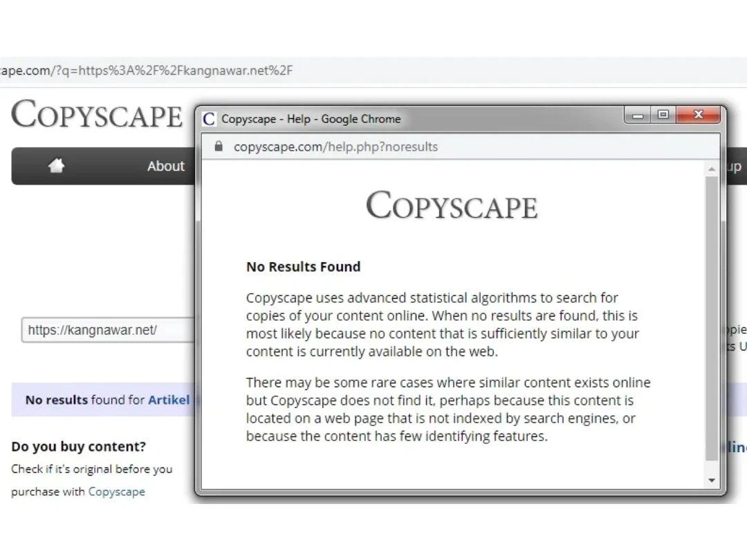Click the popup vertical scrollbar thumb
This screenshot has width=747, height=560.
pyautogui.click(x=711, y=318)
